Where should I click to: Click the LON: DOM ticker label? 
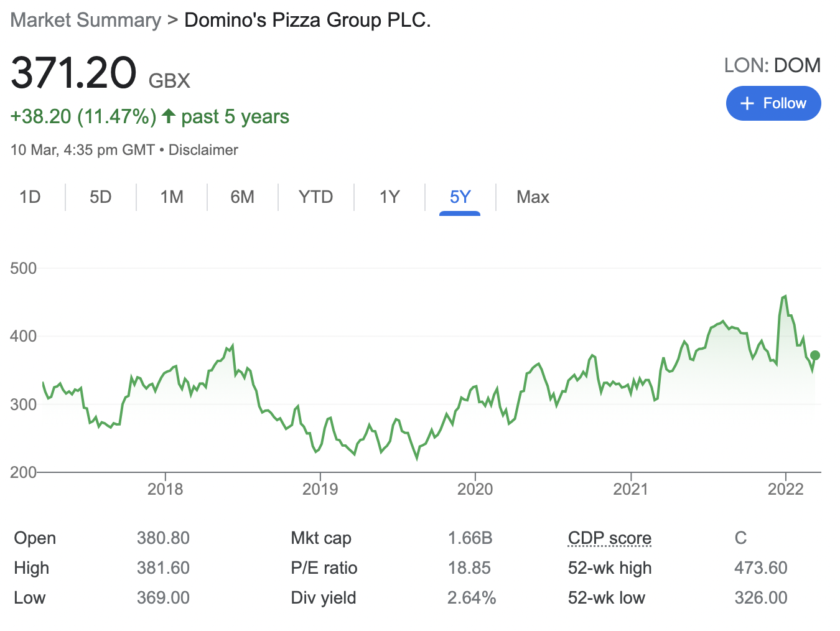pos(772,65)
